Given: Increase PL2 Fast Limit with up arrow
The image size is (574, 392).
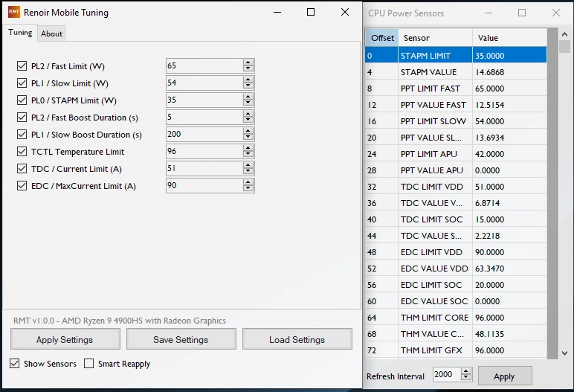Looking at the screenshot, I should [248, 62].
